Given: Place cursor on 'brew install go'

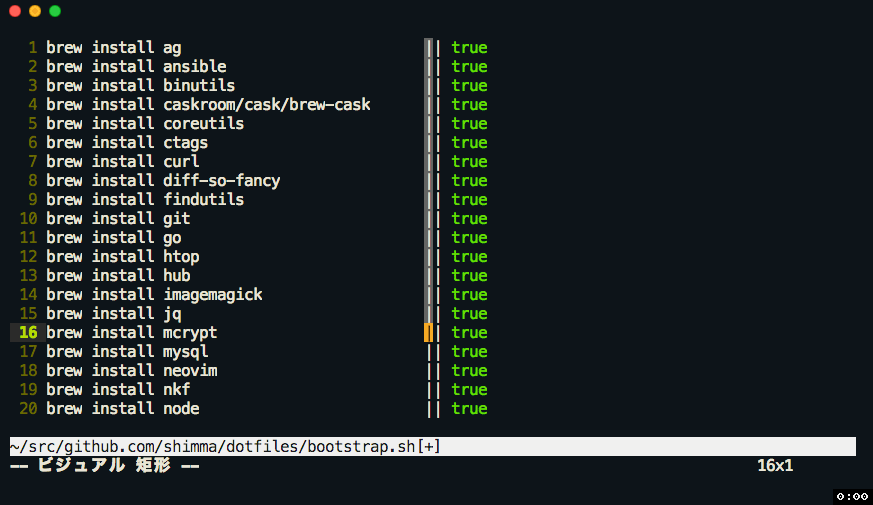Looking at the screenshot, I should (114, 237).
